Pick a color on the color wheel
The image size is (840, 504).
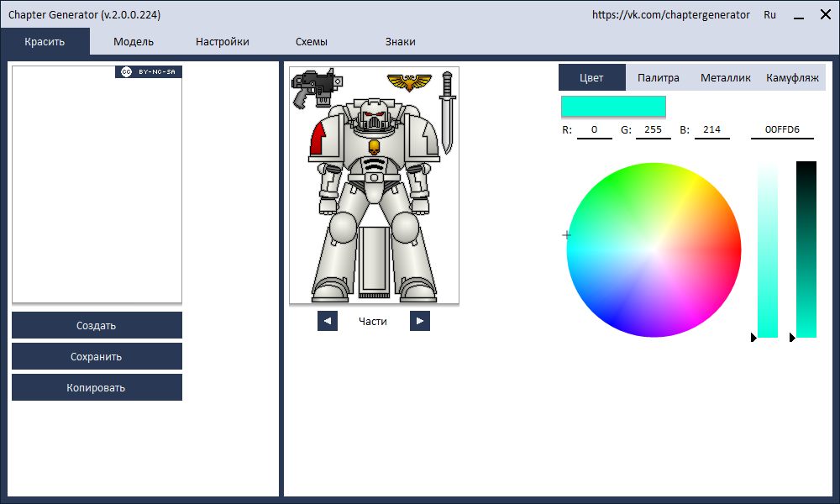(x=654, y=250)
